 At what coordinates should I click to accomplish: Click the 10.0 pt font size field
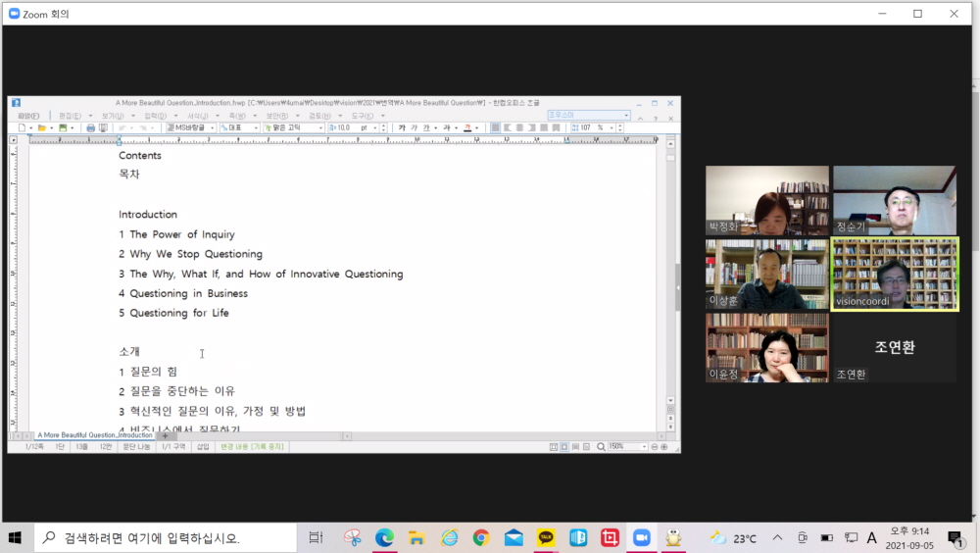(351, 127)
